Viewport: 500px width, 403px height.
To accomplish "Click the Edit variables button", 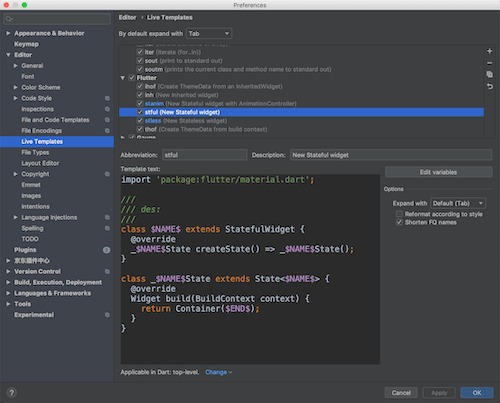I will click(438, 172).
